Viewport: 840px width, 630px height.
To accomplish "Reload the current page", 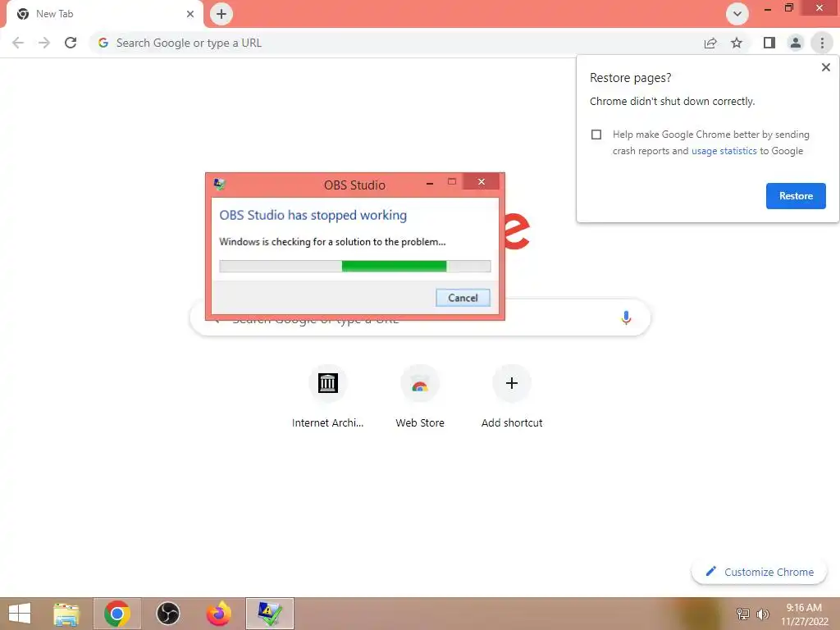I will pos(71,43).
